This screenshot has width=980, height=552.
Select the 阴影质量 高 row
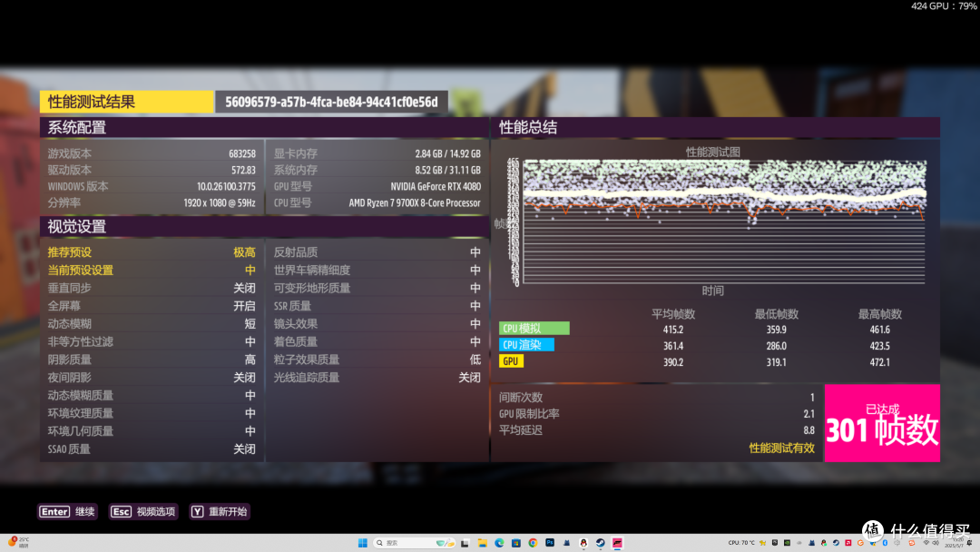click(152, 360)
